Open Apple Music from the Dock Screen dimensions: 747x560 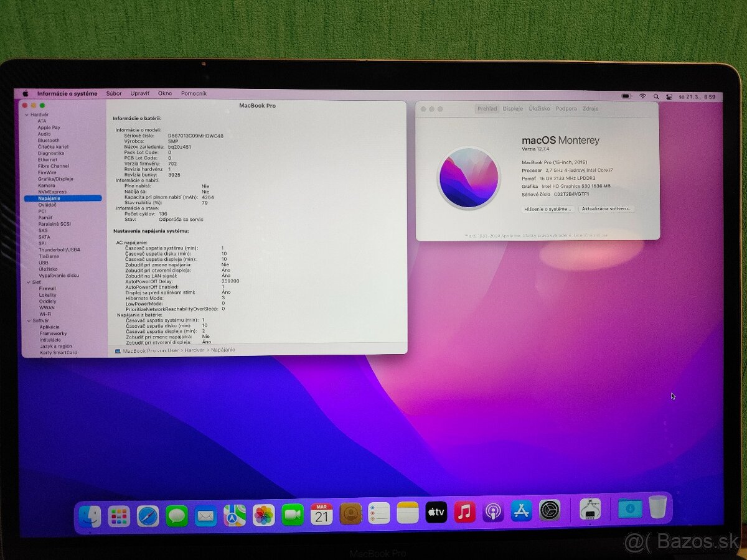[x=463, y=513]
